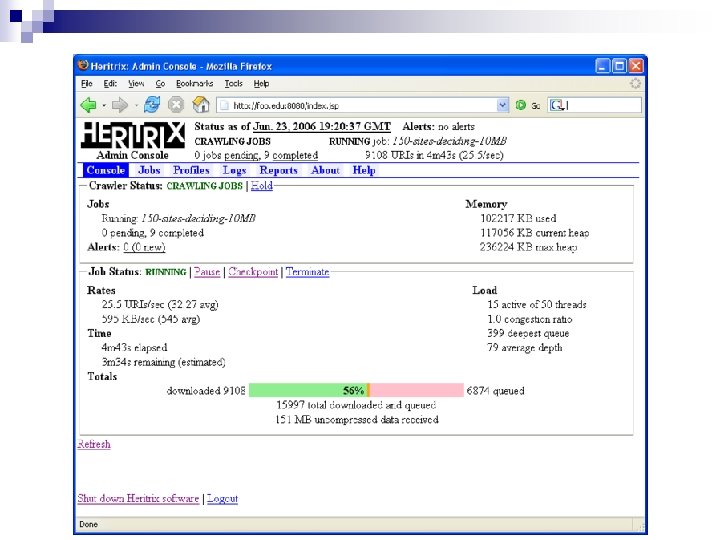
Task: Click '102217 KB used' memory text
Action: [x=518, y=218]
